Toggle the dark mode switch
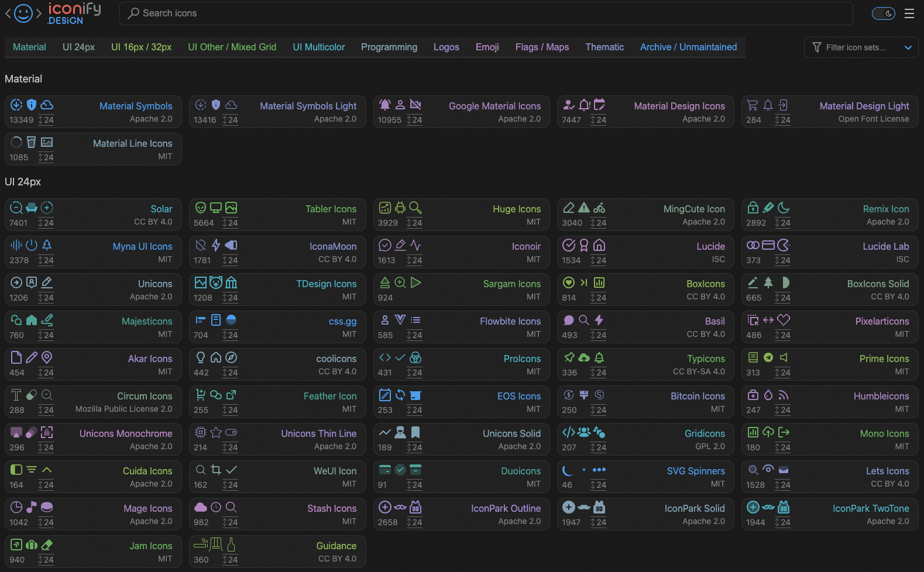 pyautogui.click(x=884, y=13)
